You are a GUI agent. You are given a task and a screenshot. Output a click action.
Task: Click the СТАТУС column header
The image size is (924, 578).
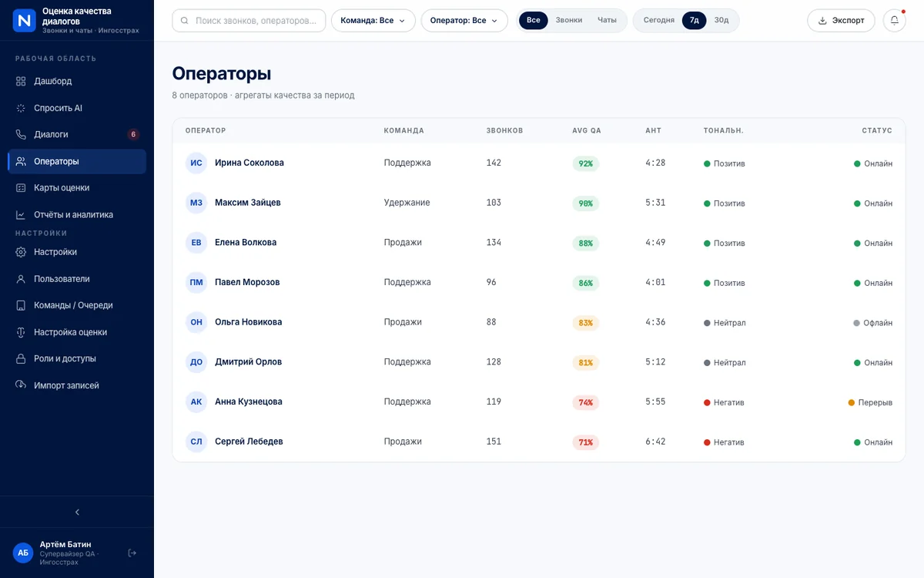[877, 130]
